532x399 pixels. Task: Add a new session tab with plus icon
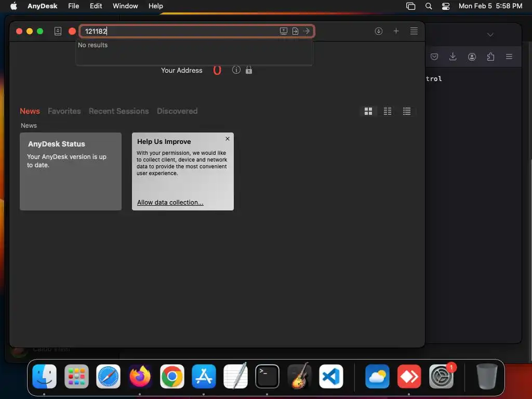(x=396, y=31)
